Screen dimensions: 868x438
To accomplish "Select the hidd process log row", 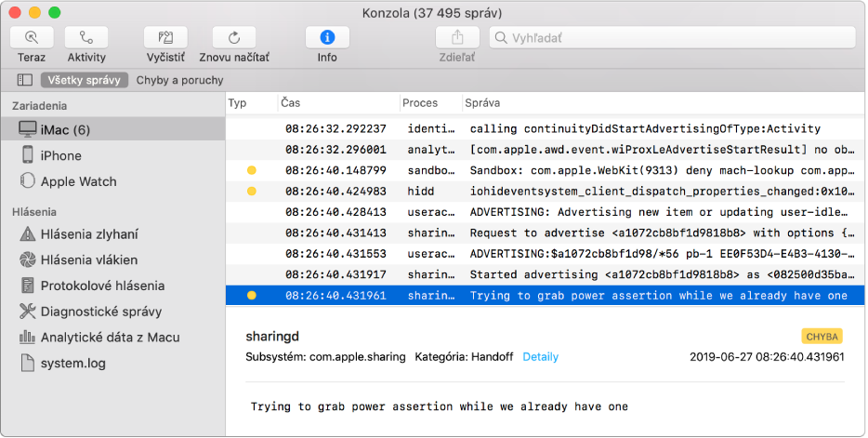I will pos(545,192).
